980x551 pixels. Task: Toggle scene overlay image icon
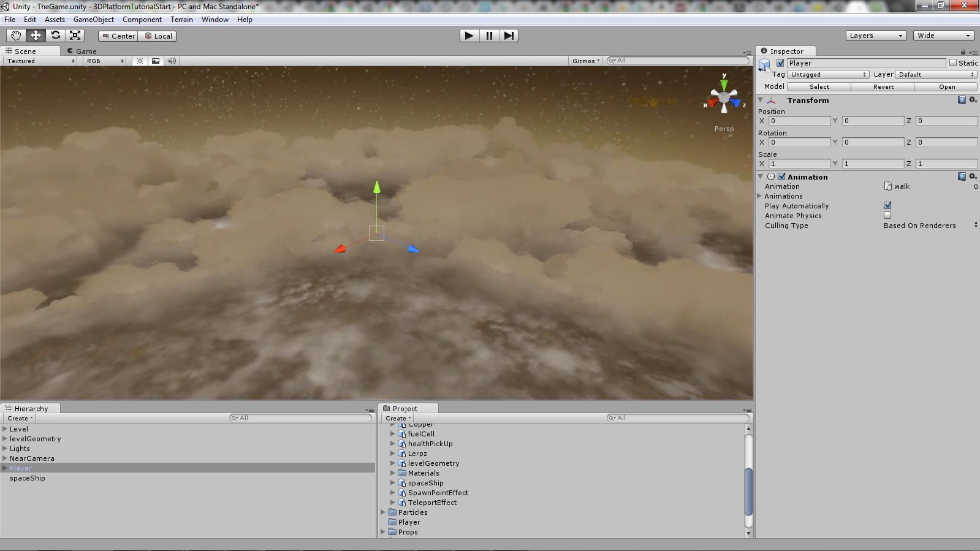click(156, 61)
